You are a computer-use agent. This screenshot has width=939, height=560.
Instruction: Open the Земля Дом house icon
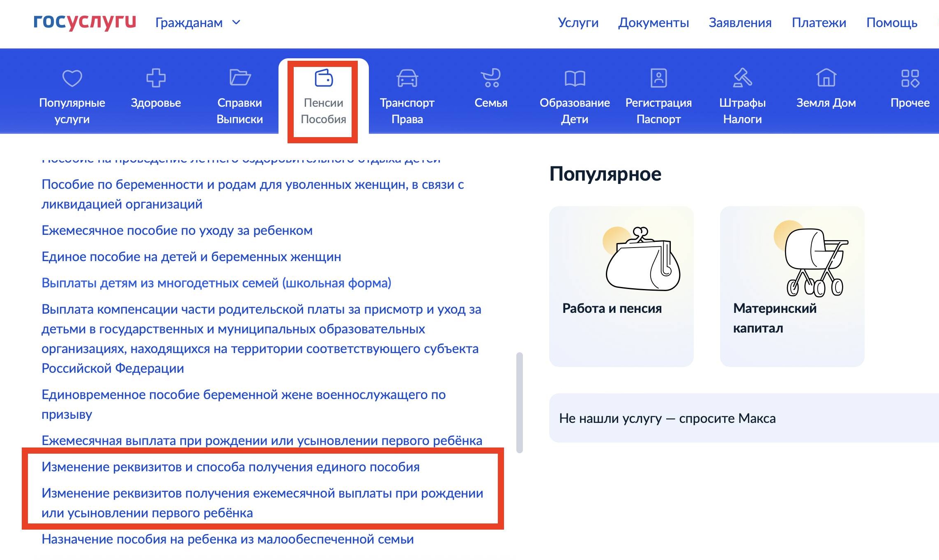click(x=826, y=78)
